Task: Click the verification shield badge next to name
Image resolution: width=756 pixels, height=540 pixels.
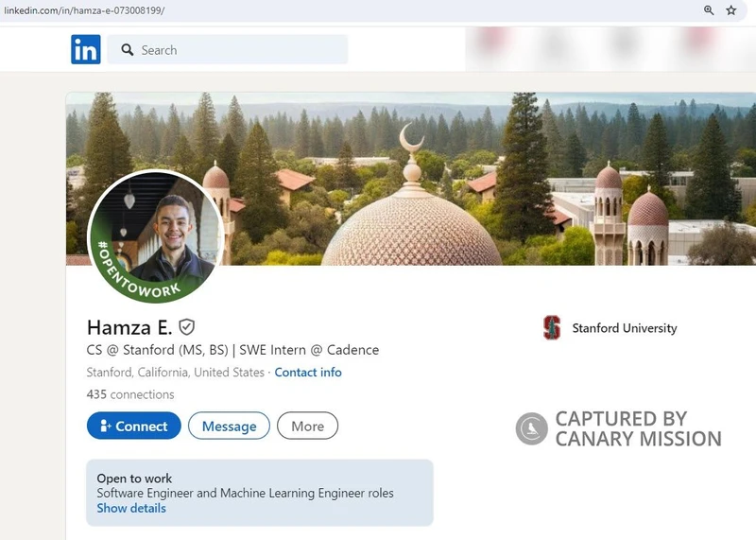Action: pos(186,327)
